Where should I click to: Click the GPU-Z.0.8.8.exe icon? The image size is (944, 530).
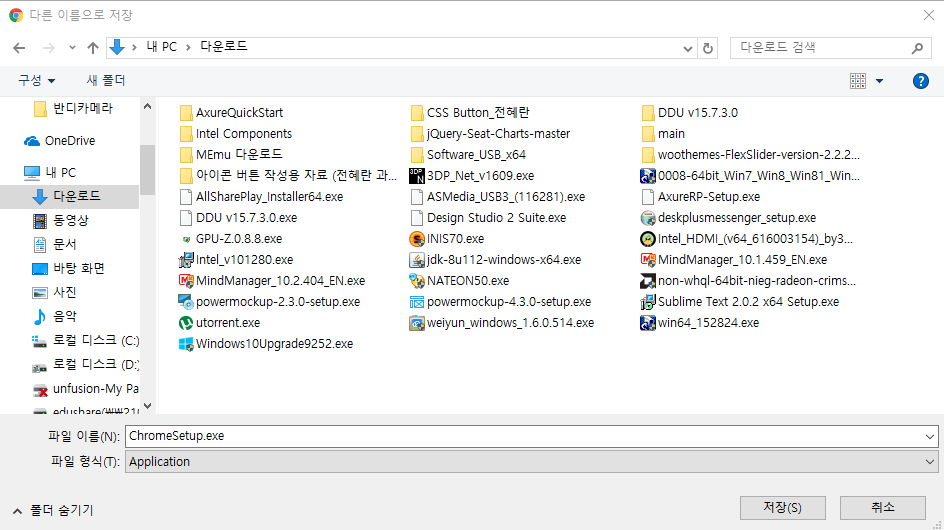tap(186, 240)
